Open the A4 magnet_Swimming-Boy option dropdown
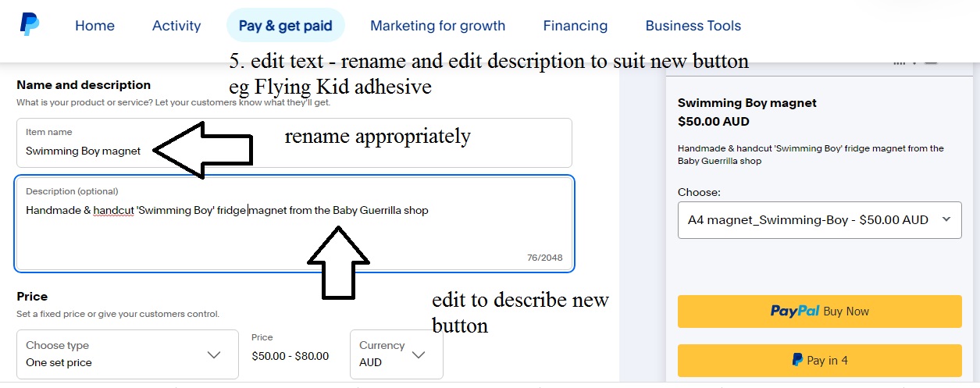 819,220
